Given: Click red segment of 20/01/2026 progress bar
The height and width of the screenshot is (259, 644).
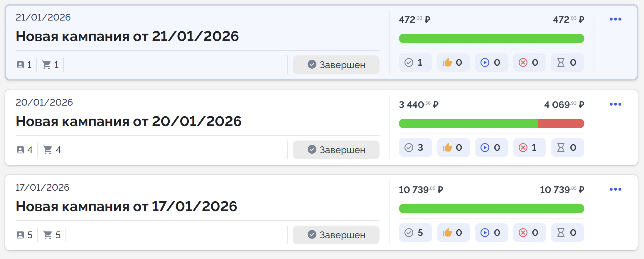Looking at the screenshot, I should pos(561,123).
